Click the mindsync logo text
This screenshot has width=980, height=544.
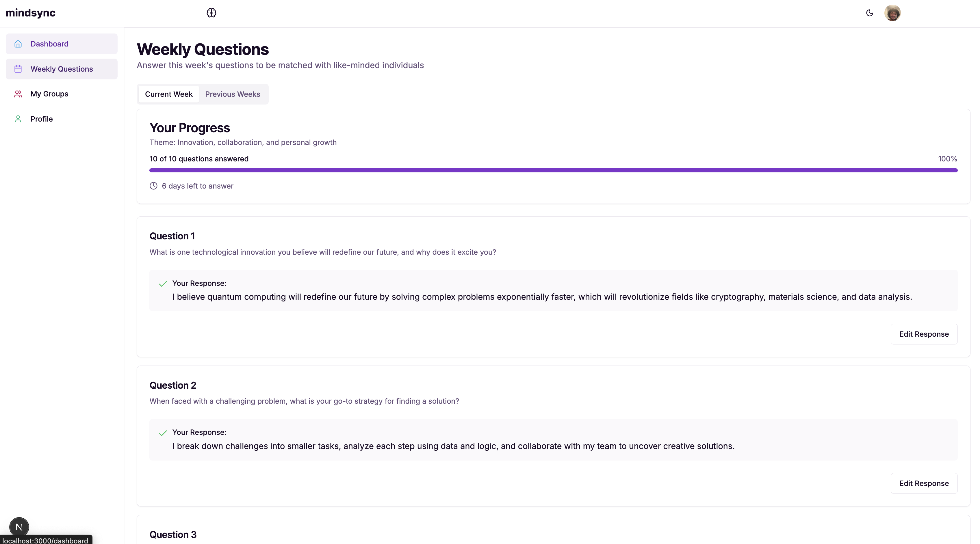(x=30, y=13)
